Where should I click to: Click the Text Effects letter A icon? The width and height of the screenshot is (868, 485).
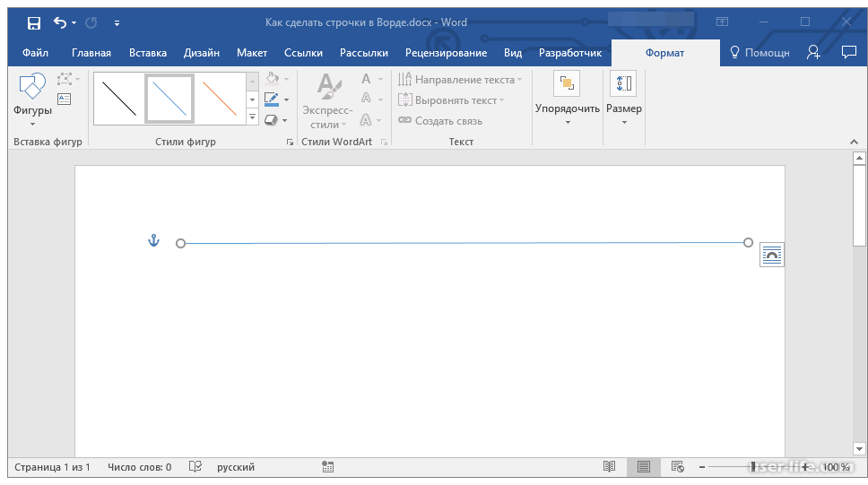coord(366,119)
